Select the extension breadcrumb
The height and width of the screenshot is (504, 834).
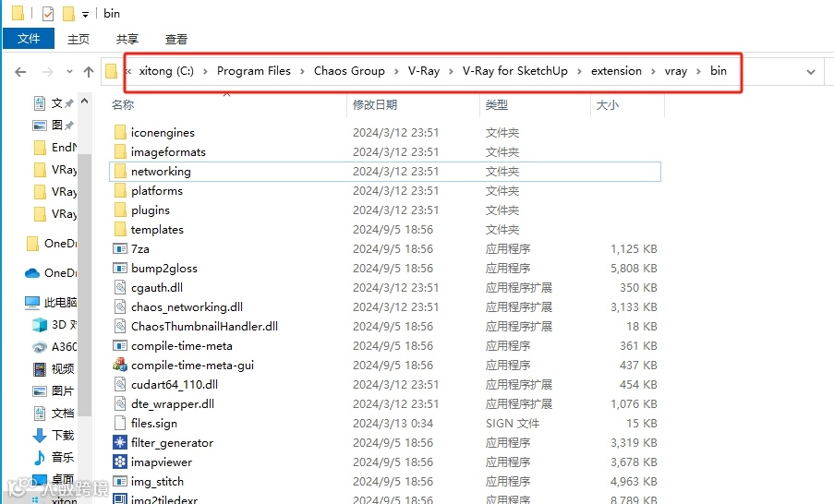point(616,71)
